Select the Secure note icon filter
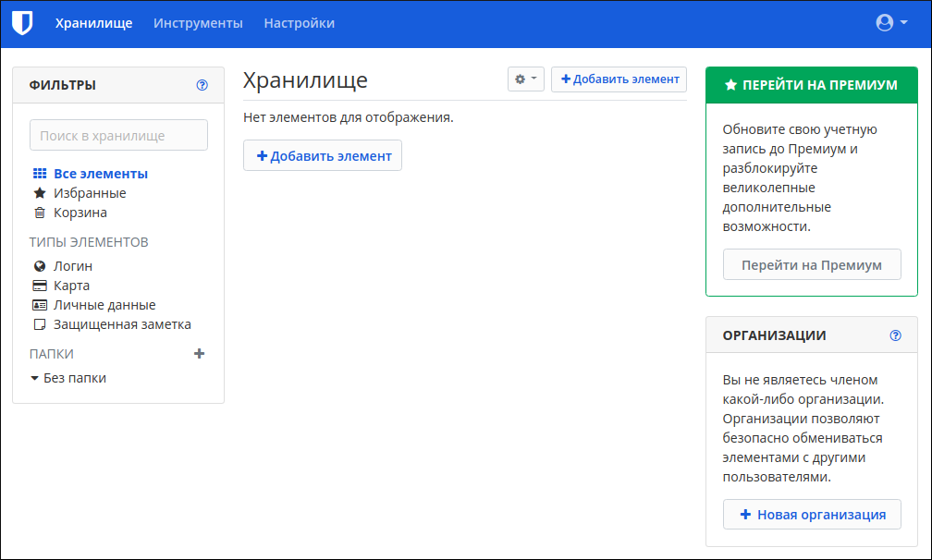Screen dimensions: 932x560 point(40,324)
